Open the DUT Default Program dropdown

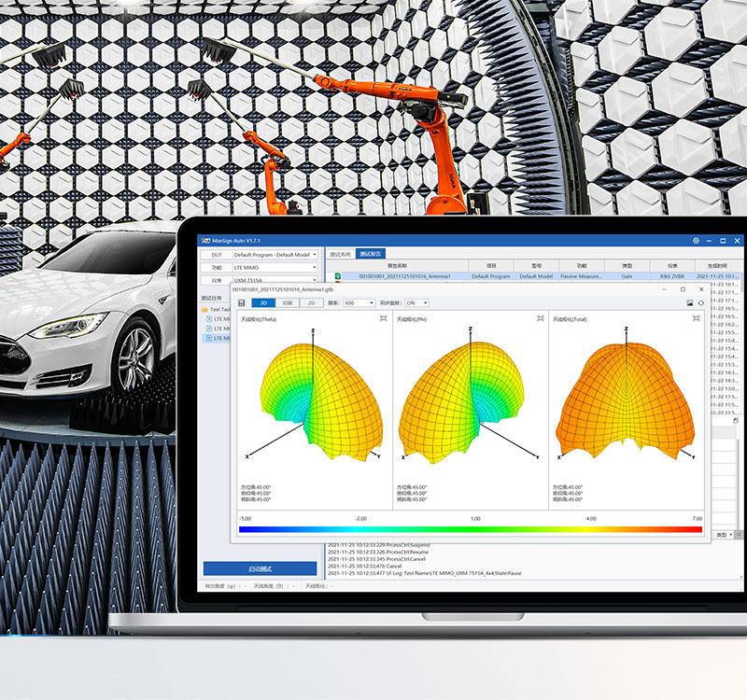(275, 254)
